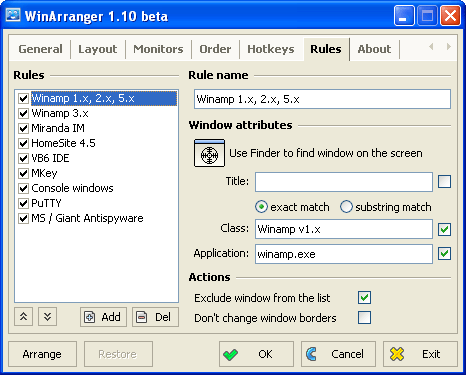The image size is (466, 375).
Task: Click the WinArranger title bar app icon
Action: coord(13,15)
